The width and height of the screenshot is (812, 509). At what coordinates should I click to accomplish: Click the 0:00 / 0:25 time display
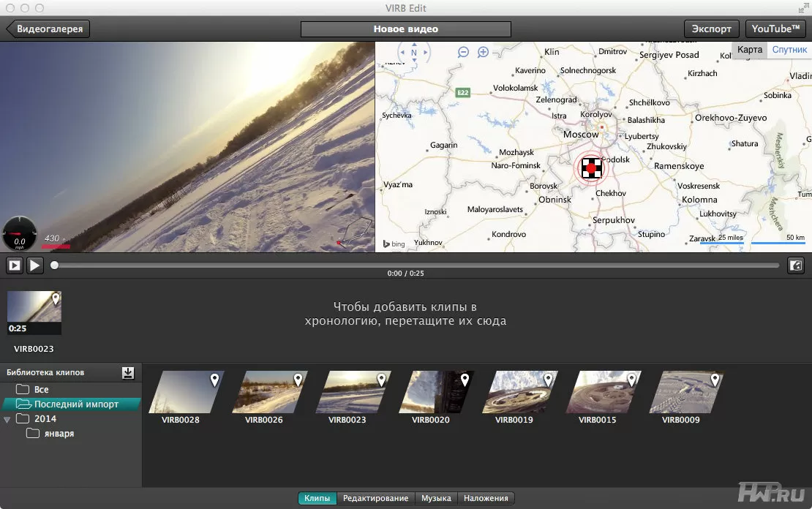coord(405,273)
